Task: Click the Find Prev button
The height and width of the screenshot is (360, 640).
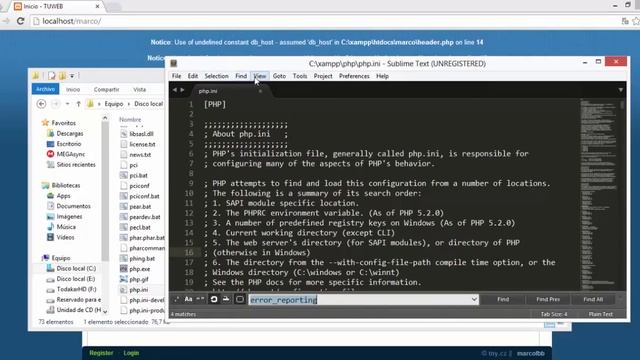Action: pos(548,299)
